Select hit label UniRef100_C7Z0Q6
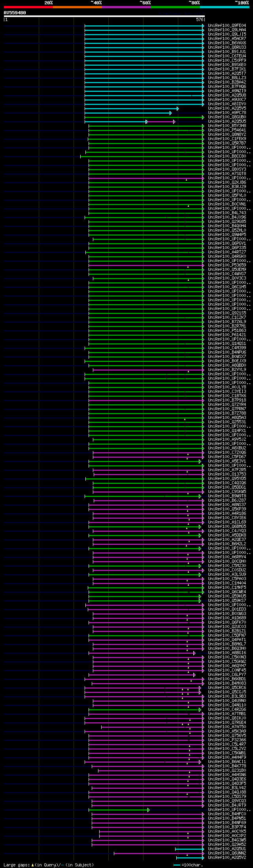The height and width of the screenshot is (868, 253). tap(227, 453)
